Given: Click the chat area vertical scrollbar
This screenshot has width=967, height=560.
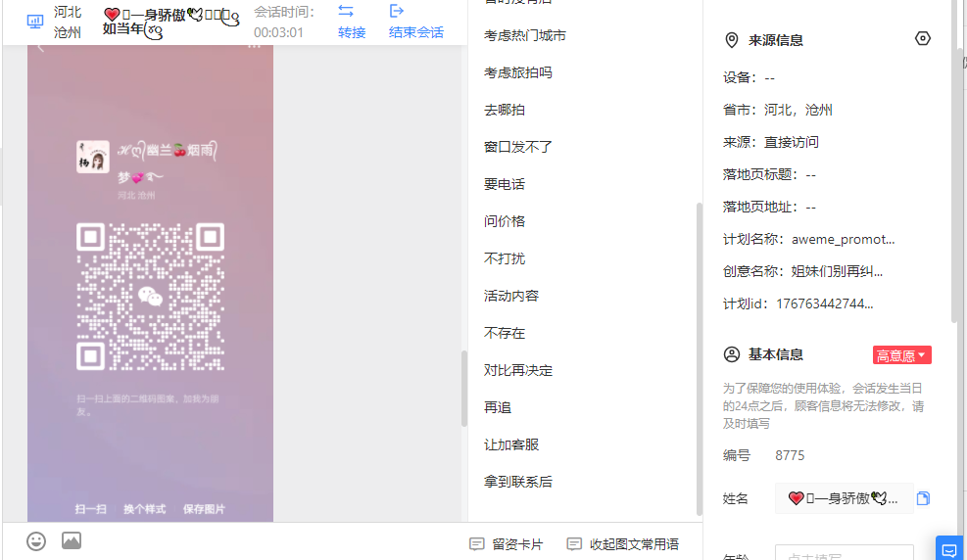Looking at the screenshot, I should point(463,389).
